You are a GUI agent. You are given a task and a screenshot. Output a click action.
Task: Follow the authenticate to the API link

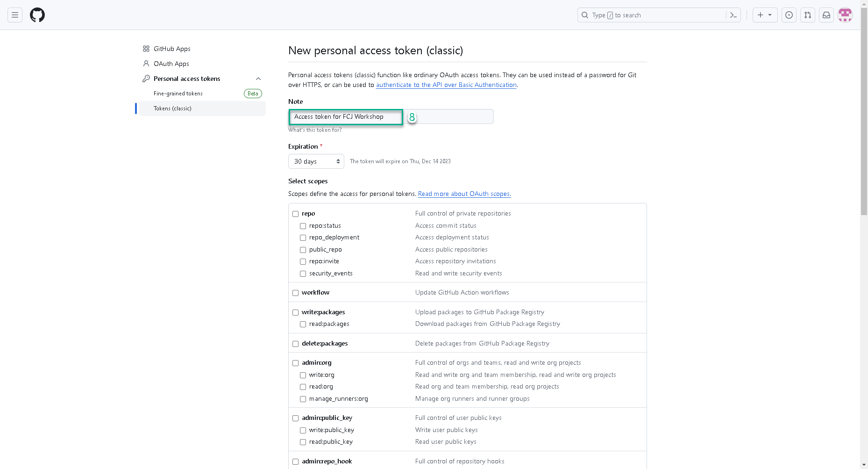tap(446, 85)
